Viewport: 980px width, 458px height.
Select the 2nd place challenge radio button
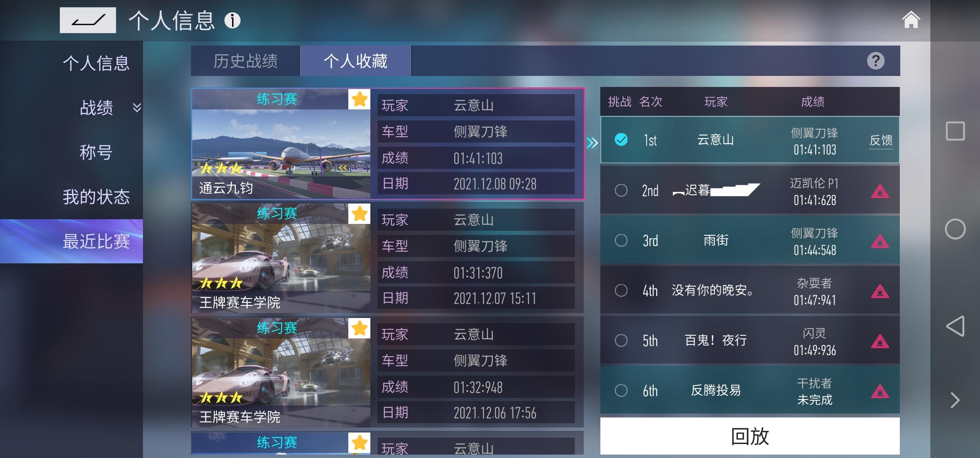621,190
